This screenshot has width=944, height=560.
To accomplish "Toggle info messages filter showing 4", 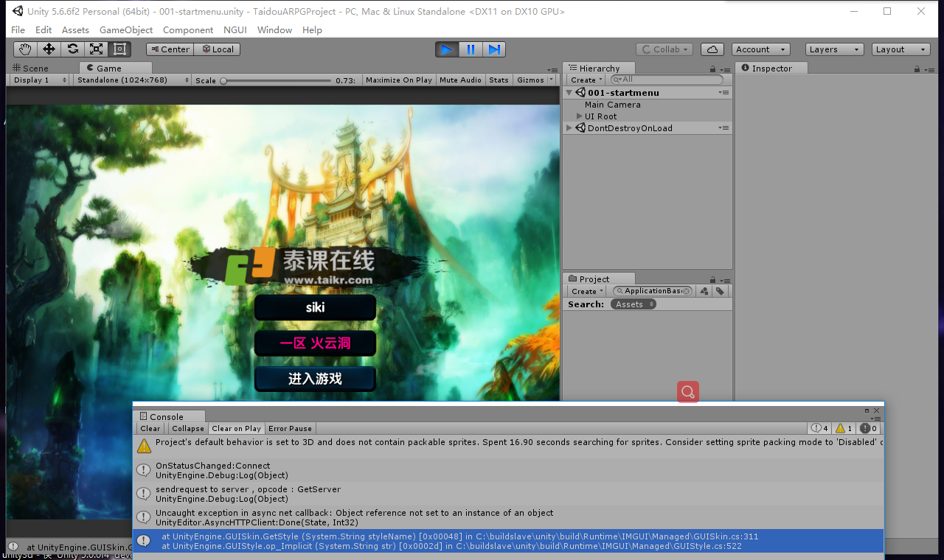I will point(820,428).
